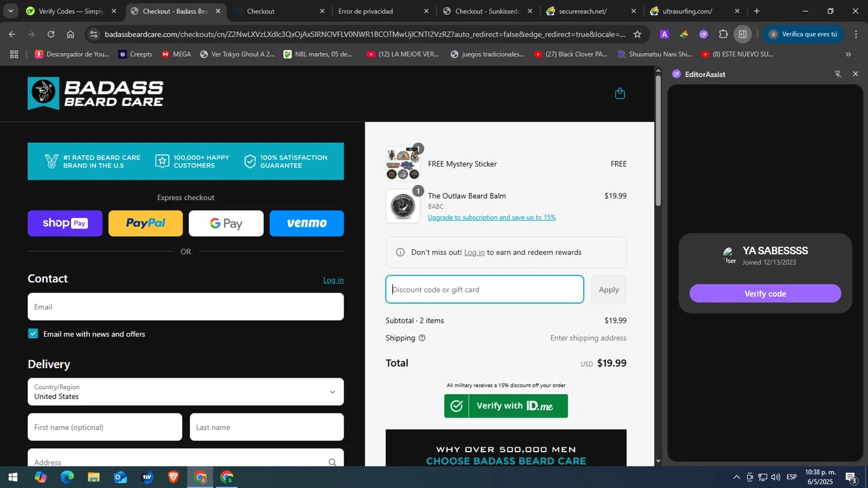Open Windows Start menu
Image resolution: width=868 pixels, height=488 pixels.
[13, 478]
